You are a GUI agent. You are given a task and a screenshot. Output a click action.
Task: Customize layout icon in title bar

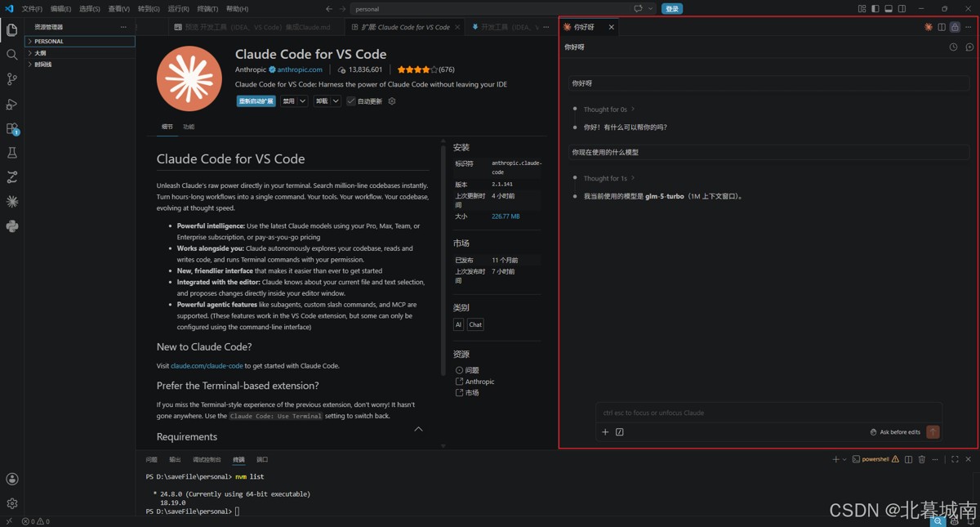click(862, 9)
